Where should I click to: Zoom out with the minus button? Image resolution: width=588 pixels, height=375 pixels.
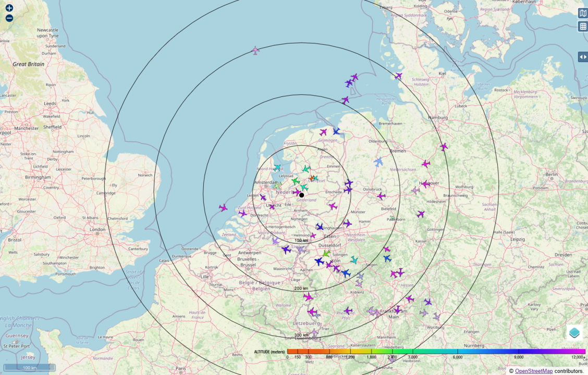tap(9, 18)
